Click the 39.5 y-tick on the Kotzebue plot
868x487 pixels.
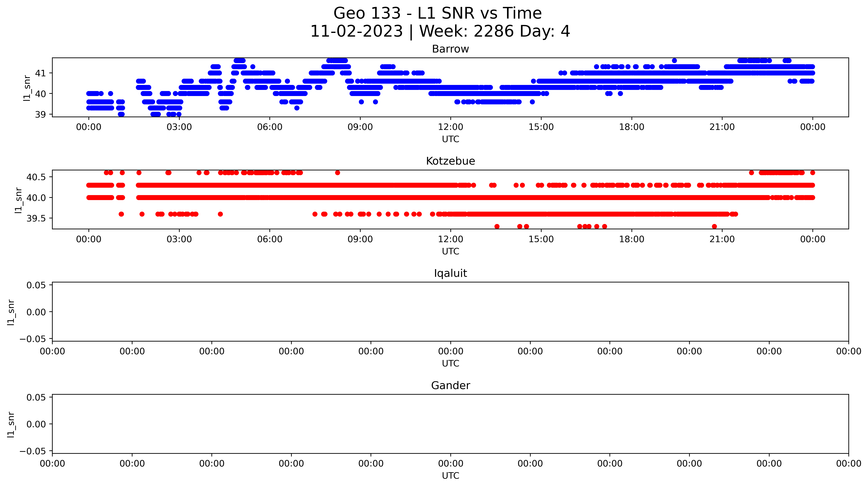(x=36, y=219)
